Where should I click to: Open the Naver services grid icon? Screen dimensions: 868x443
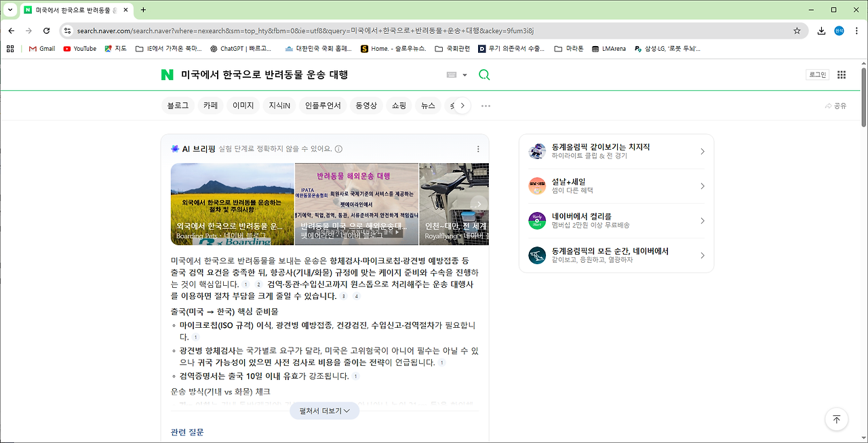[x=842, y=75]
